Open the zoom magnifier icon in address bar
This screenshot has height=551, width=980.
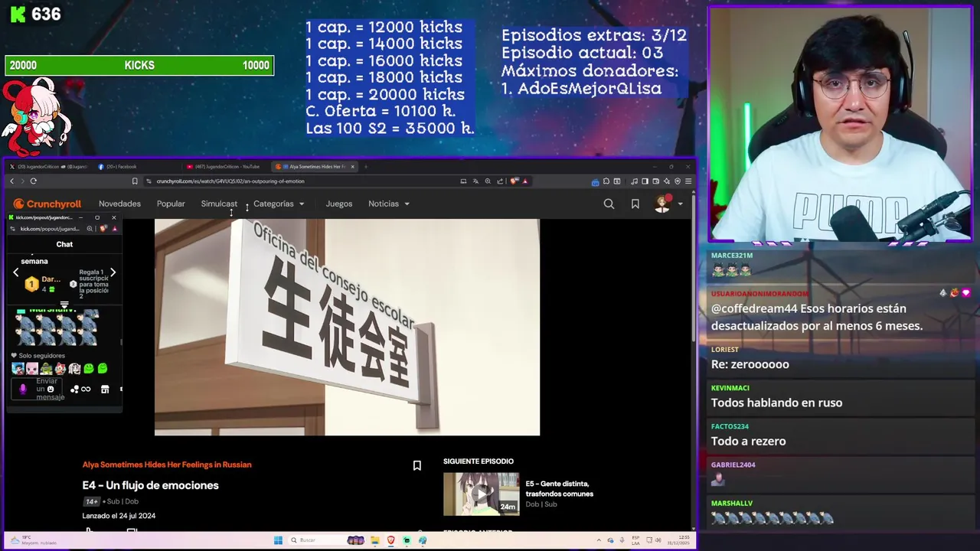point(488,181)
